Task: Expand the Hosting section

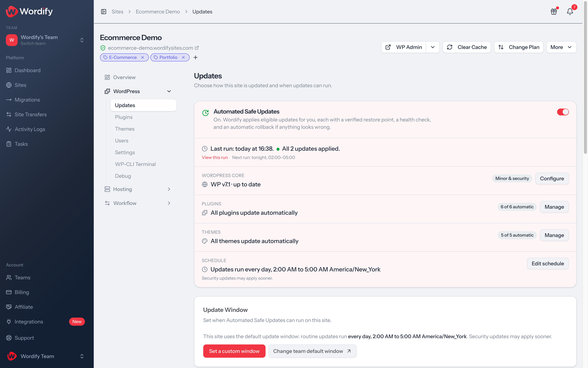Action: point(138,189)
